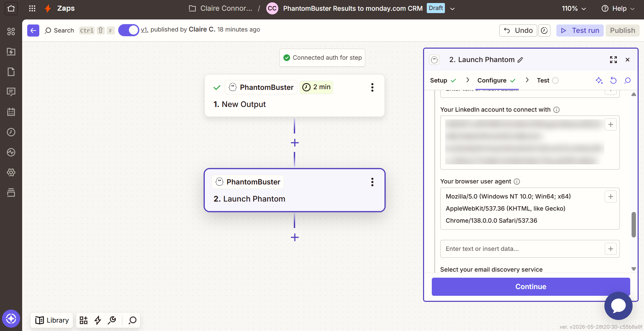Expand the Zap name dropdown chevron

click(453, 9)
